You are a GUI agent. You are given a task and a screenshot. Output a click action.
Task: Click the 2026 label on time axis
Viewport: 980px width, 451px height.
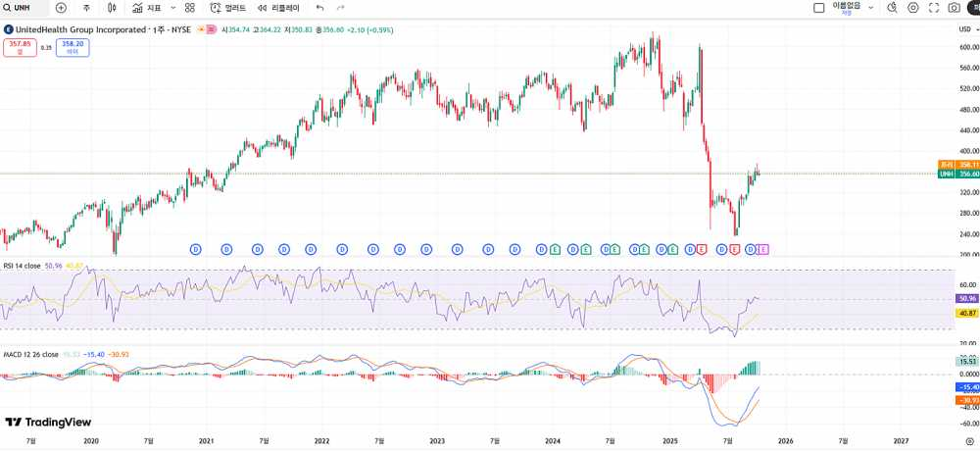click(785, 441)
